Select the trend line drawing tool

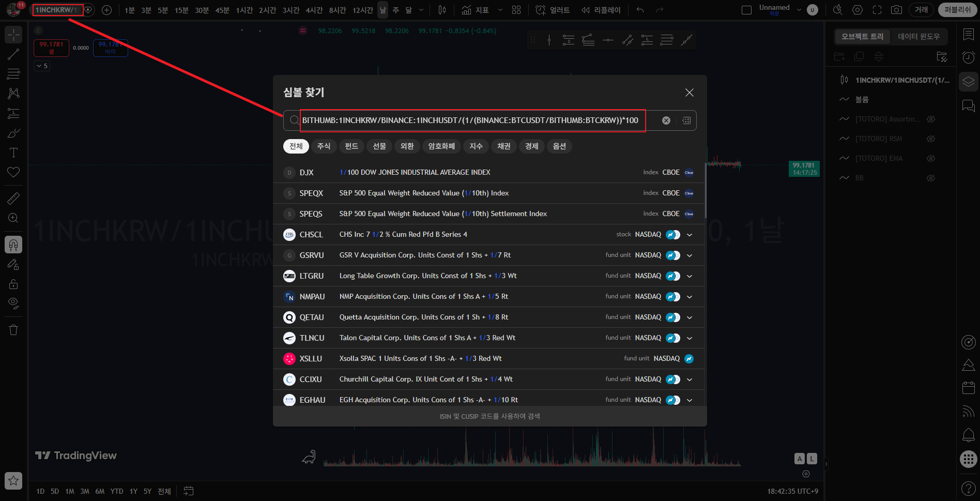13,54
